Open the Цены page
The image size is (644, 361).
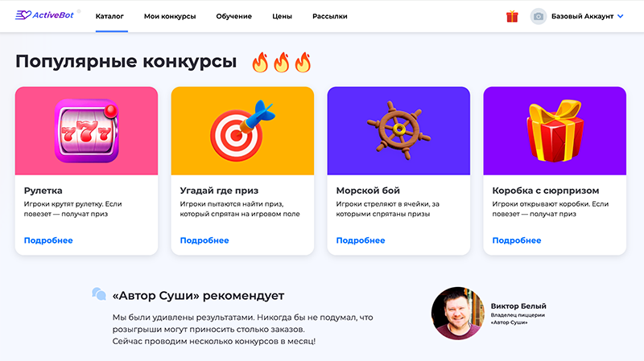pos(283,16)
